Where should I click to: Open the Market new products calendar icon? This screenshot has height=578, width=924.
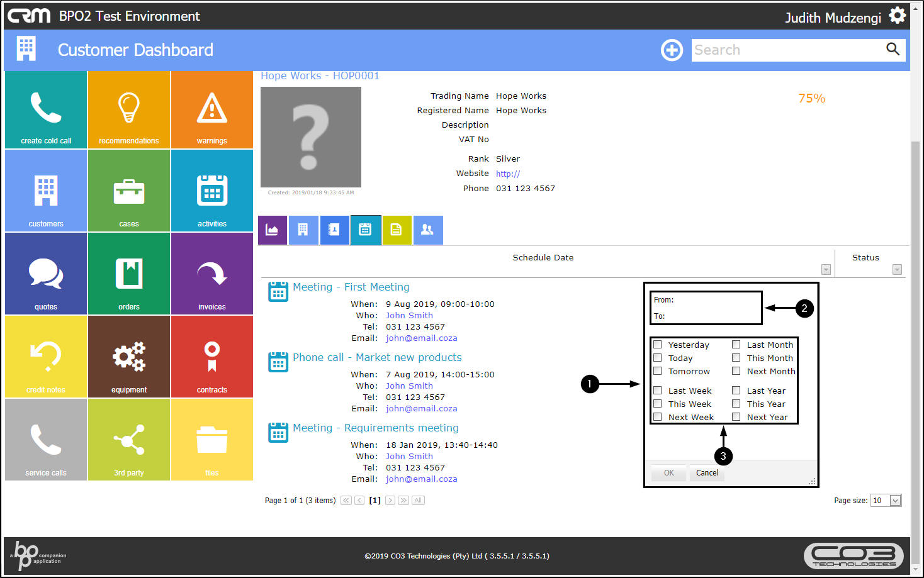pyautogui.click(x=278, y=362)
